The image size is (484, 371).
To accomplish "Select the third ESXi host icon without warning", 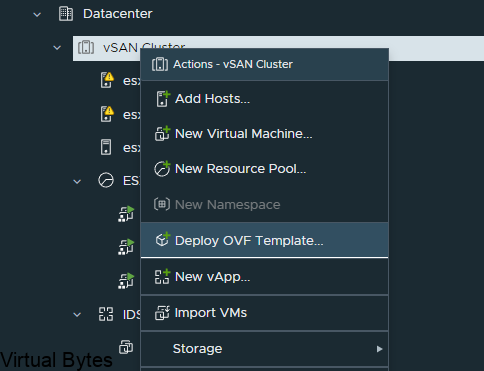I will tap(106, 147).
